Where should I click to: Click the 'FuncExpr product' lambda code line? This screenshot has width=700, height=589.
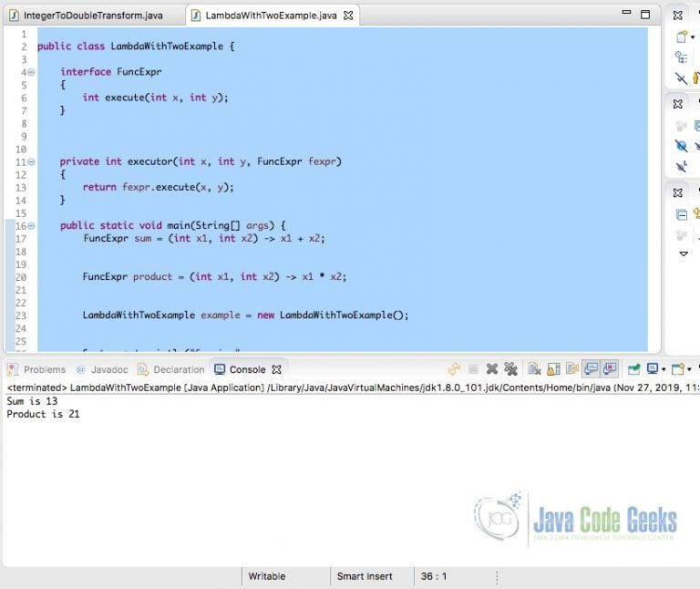click(214, 277)
